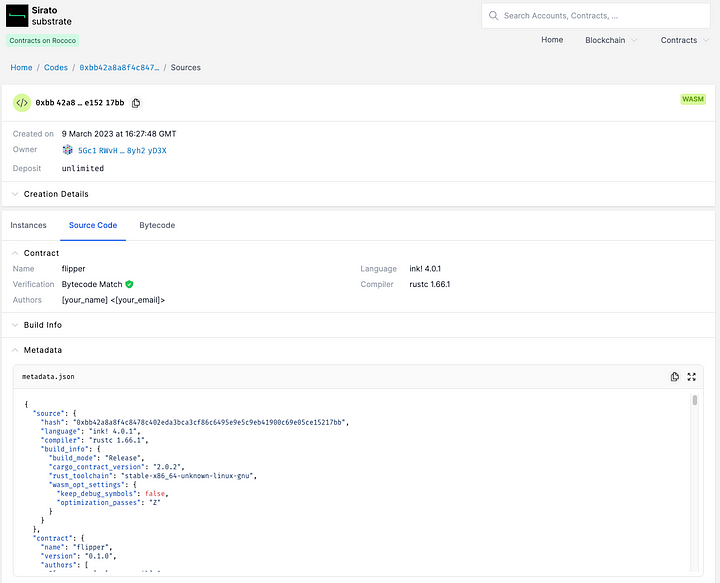The height and width of the screenshot is (583, 720).
Task: Open the Blockchain dropdown menu
Action: [610, 40]
